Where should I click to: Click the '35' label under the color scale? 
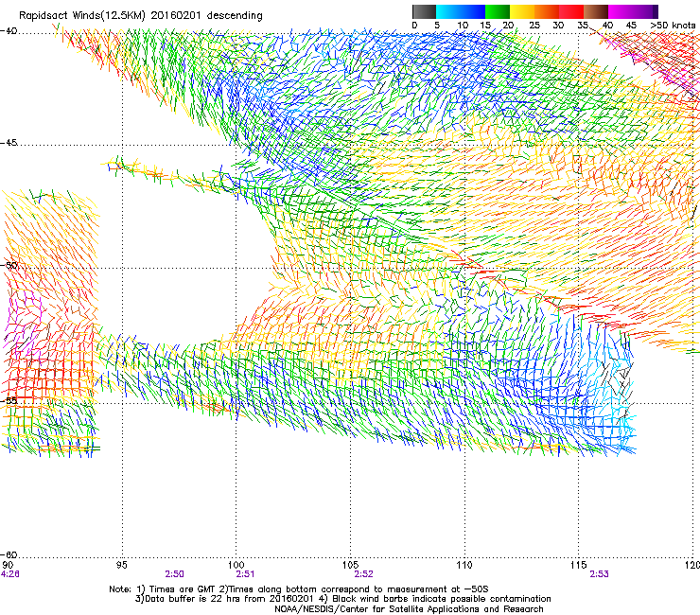click(583, 26)
